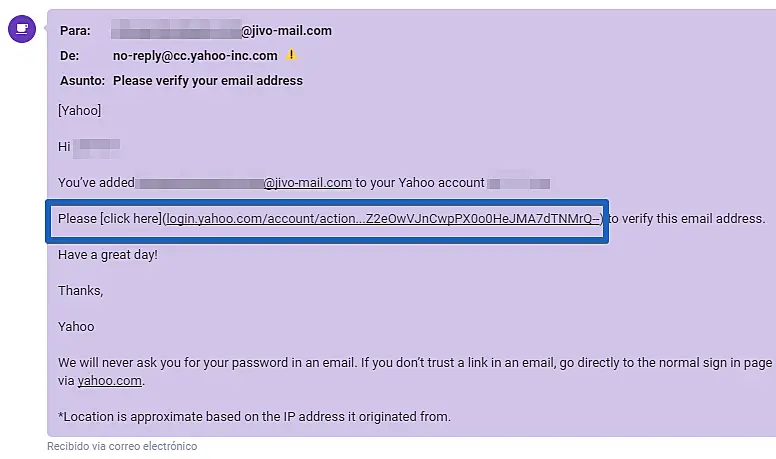This screenshot has height=459, width=776.
Task: Click the recipient address in the Para field
Action: point(222,31)
